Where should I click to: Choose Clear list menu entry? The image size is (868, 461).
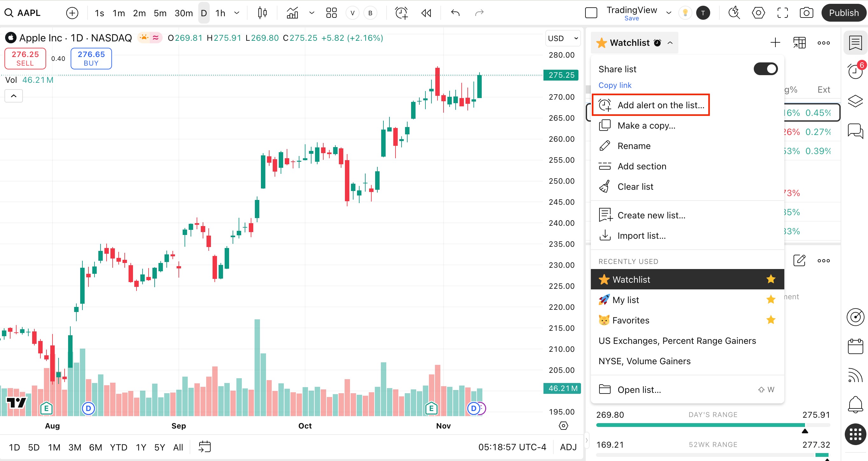tap(635, 187)
